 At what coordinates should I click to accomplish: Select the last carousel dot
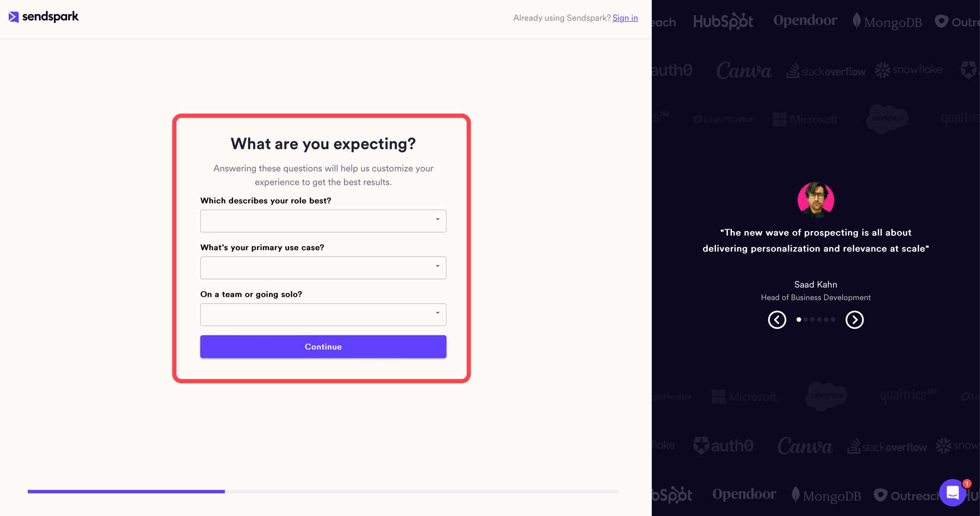coord(833,320)
